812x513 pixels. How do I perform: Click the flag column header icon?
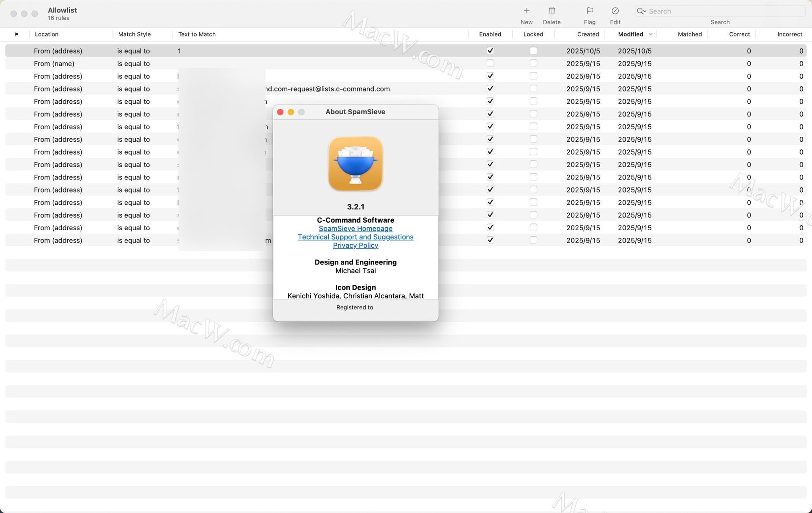16,34
